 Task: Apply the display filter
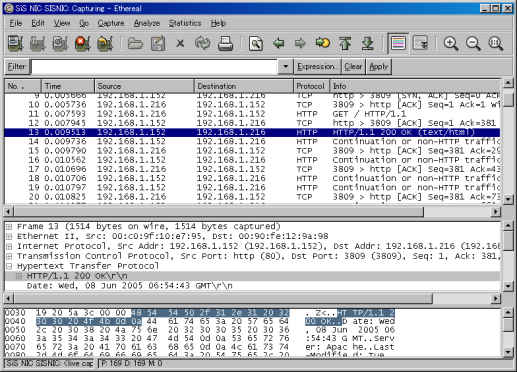[x=378, y=67]
